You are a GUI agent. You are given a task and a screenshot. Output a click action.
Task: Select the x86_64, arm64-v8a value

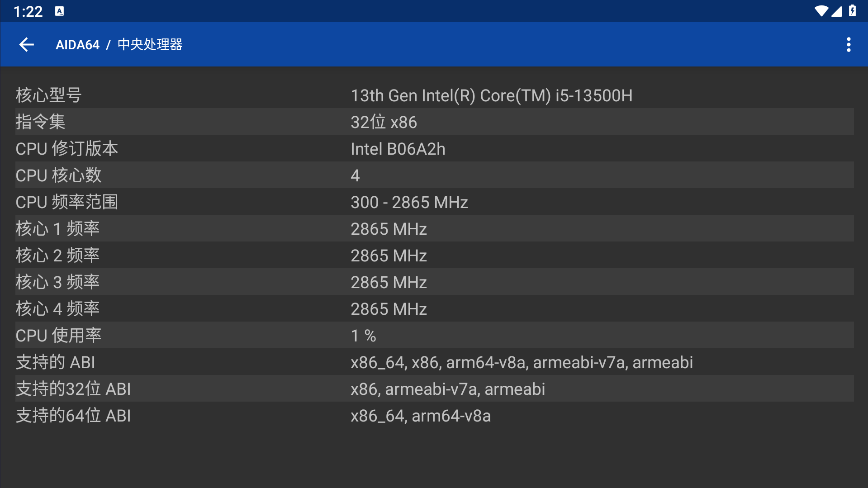click(x=421, y=416)
